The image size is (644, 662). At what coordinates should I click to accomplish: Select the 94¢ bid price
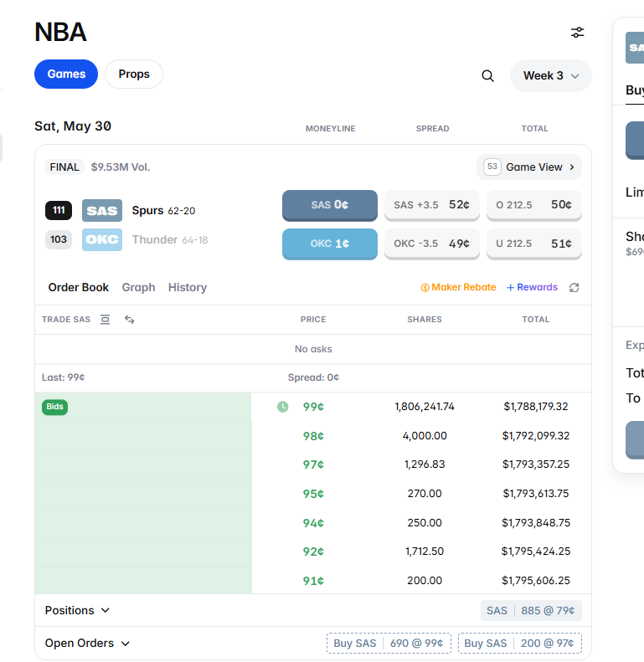coord(313,523)
